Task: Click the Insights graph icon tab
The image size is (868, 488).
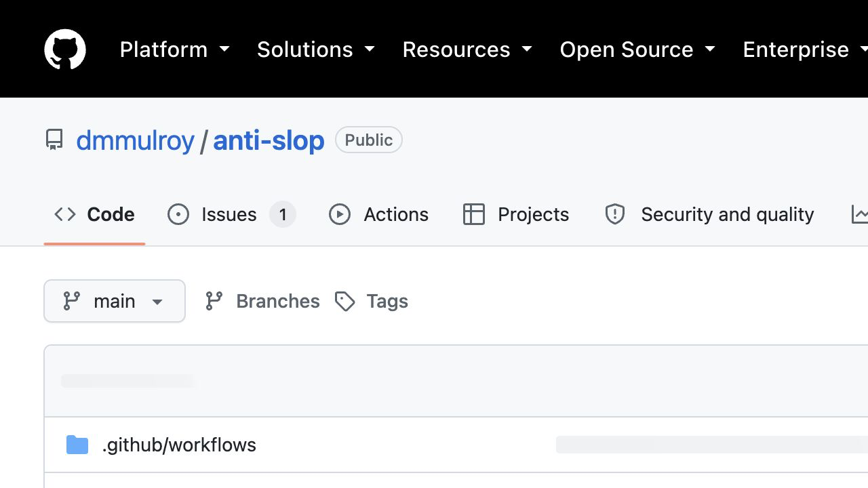Action: pyautogui.click(x=859, y=214)
